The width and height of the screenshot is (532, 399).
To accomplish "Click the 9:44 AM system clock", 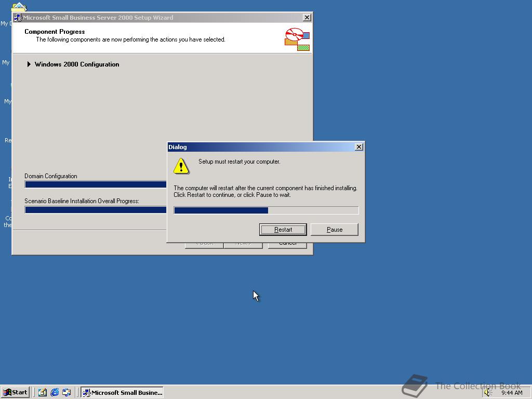I will (x=512, y=393).
